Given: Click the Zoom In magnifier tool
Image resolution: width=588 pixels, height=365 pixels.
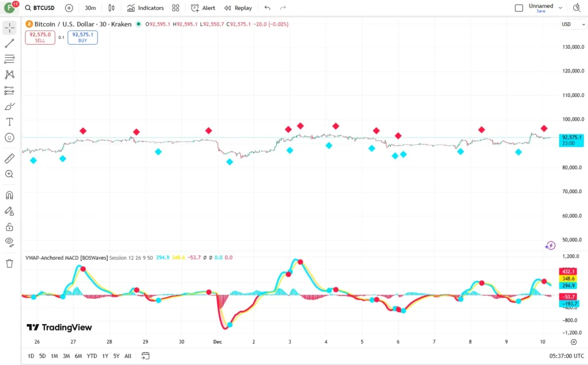Looking at the screenshot, I should coord(10,174).
